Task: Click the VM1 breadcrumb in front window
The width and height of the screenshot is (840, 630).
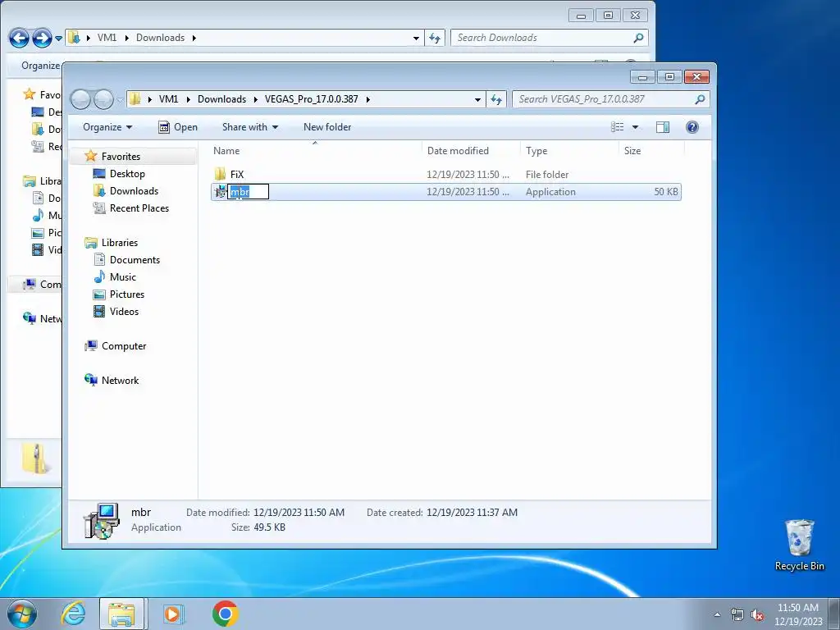Action: [x=168, y=99]
